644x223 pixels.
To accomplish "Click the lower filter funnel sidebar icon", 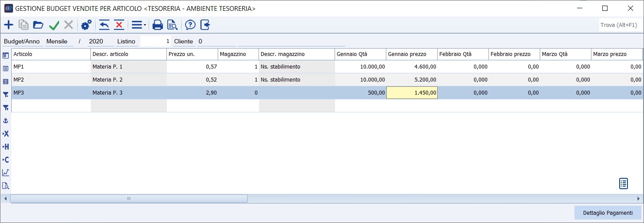I will (x=6, y=108).
